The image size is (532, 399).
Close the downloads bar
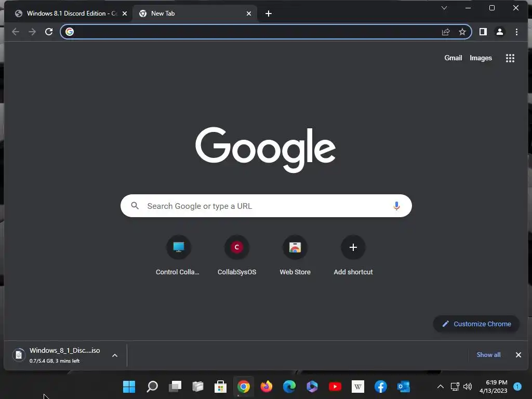pos(518,355)
